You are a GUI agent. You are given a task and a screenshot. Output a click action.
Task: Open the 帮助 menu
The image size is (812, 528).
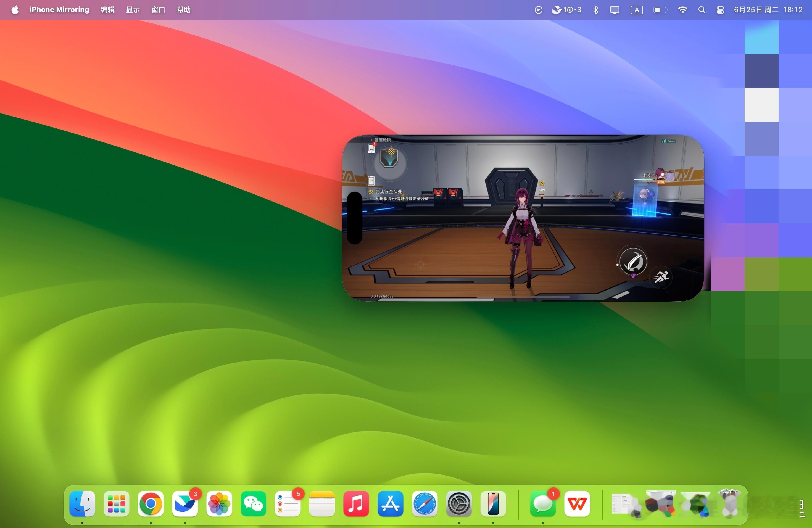[184, 10]
